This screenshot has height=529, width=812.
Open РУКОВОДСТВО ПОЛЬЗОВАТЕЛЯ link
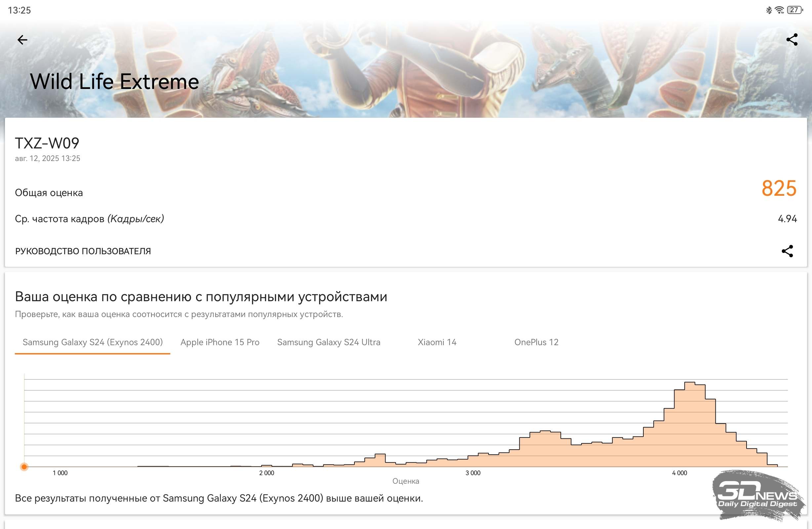pyautogui.click(x=83, y=251)
